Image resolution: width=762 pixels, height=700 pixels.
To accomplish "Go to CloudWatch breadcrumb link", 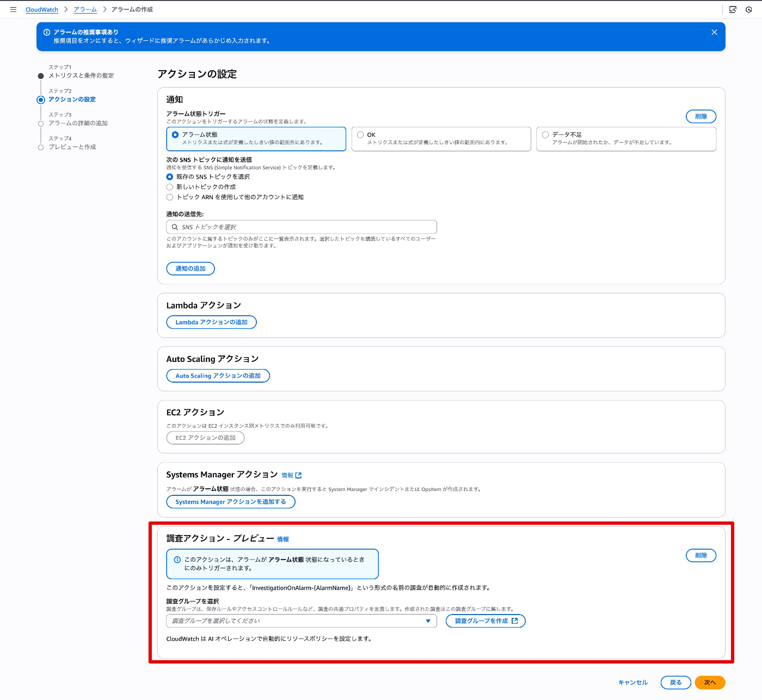I will tap(42, 10).
